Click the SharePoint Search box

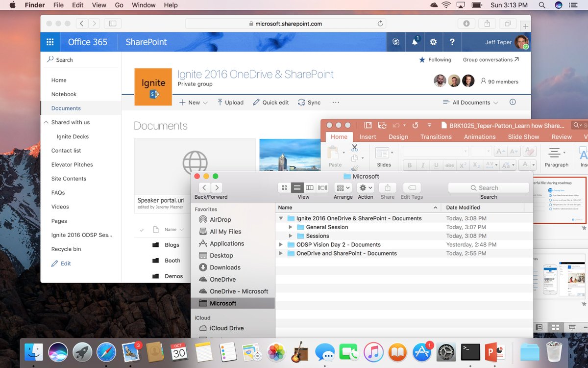81,60
